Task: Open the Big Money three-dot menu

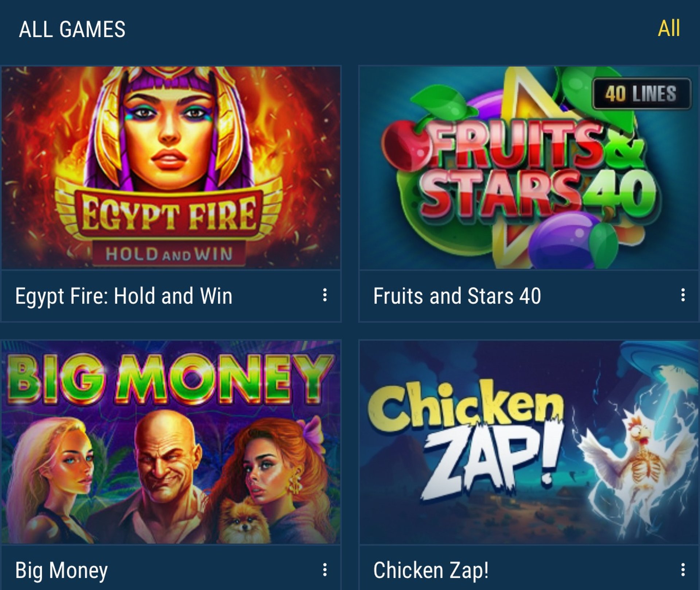Action: [x=324, y=570]
